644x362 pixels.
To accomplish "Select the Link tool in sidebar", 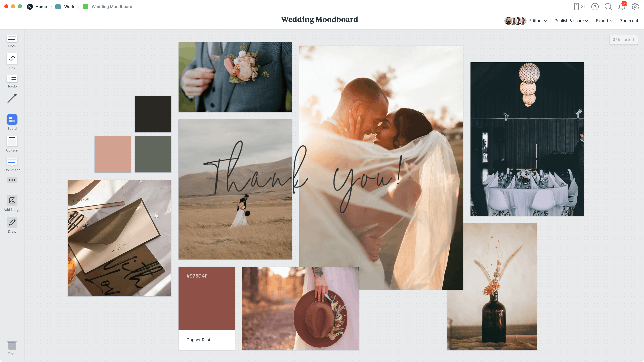I will (12, 62).
